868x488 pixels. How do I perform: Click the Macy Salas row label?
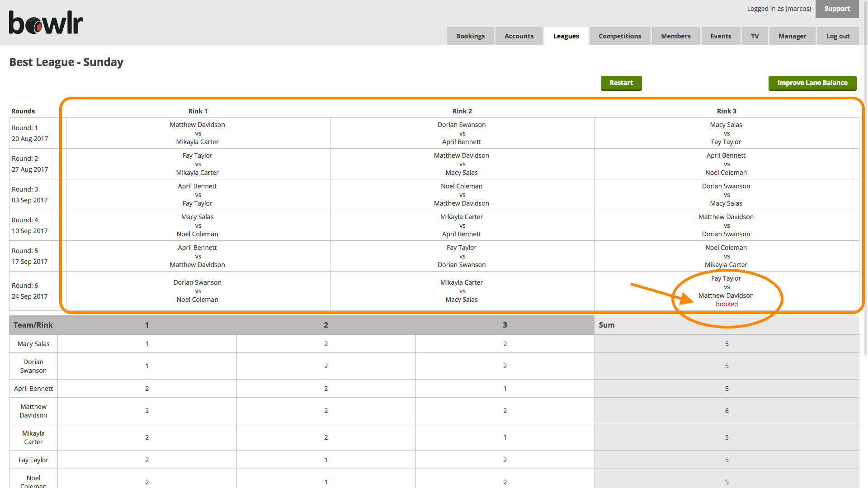33,344
